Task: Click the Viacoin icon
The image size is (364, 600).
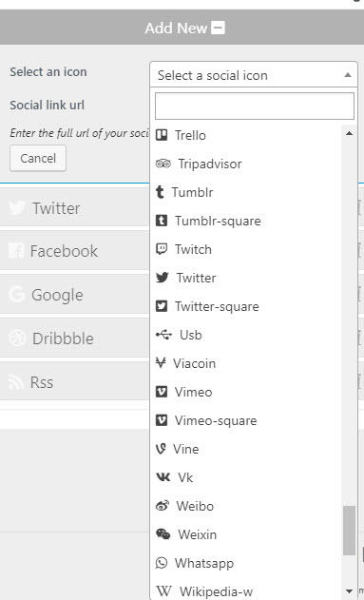Action: [161, 363]
